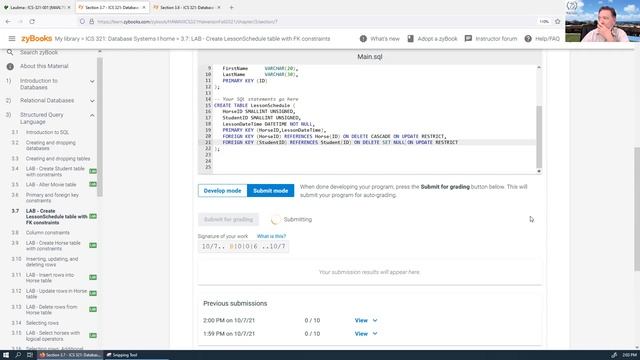
Task: Open section 3.1 Introduction to SQL
Action: tap(47, 132)
